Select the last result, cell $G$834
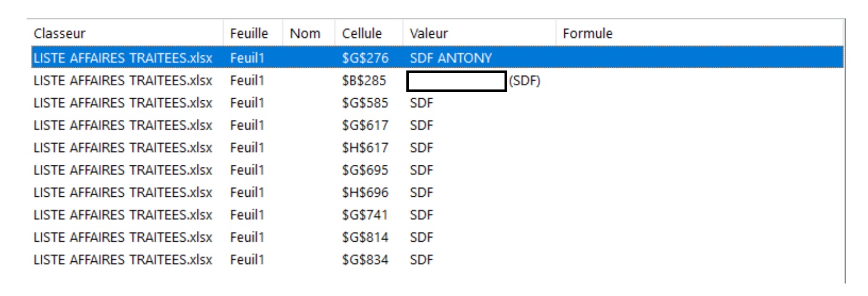This screenshot has height=296, width=868. tap(365, 260)
